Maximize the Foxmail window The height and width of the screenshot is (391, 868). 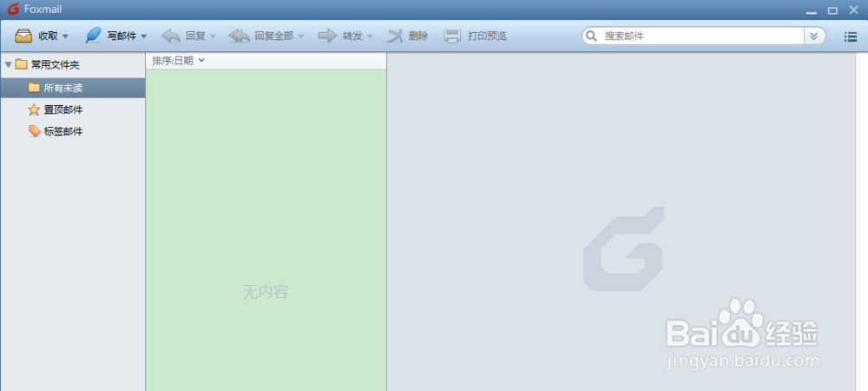tap(832, 10)
